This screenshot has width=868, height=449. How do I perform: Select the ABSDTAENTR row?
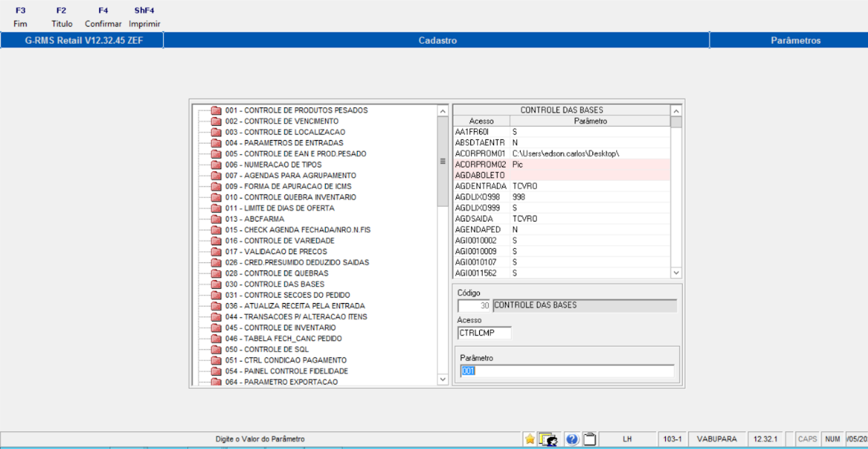(x=562, y=143)
